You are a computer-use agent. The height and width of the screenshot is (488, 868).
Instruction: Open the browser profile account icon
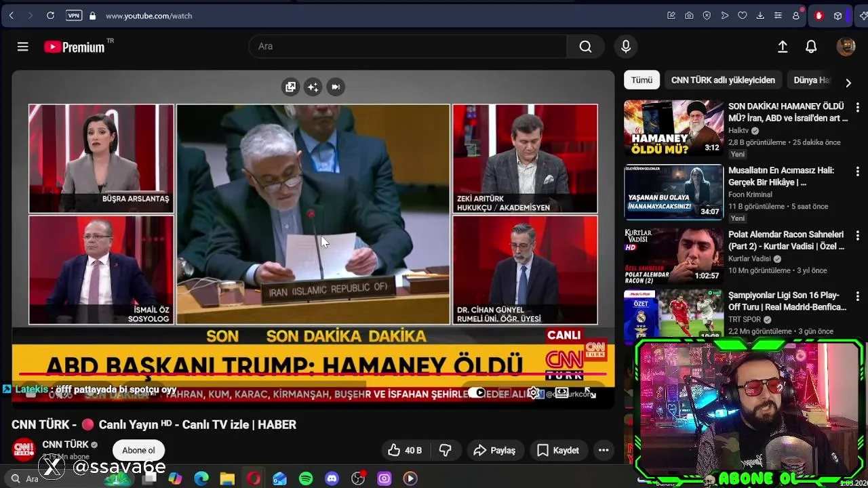click(x=796, y=16)
